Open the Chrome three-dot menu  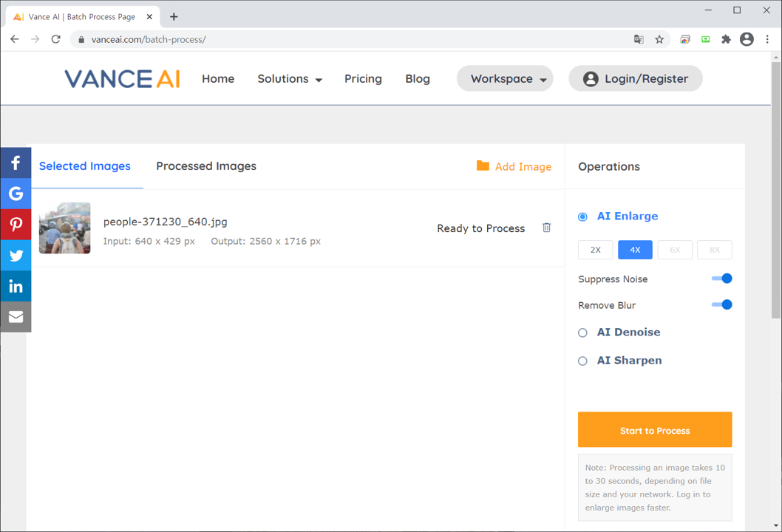[x=767, y=39]
